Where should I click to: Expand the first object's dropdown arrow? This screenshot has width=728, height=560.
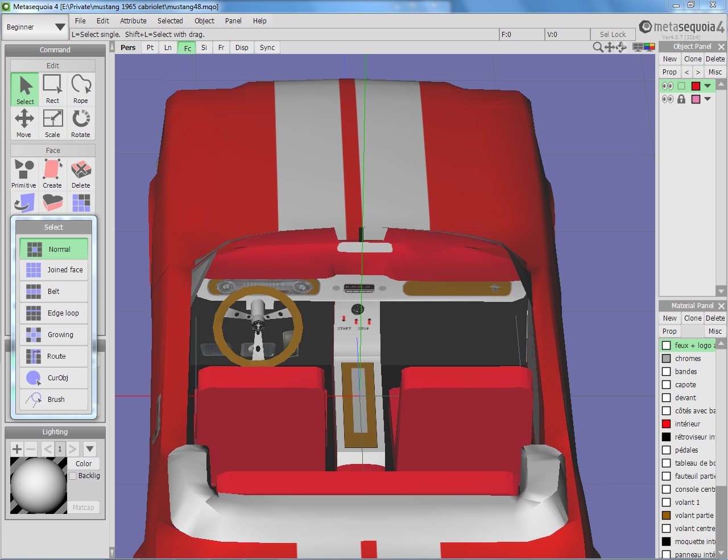tap(708, 86)
